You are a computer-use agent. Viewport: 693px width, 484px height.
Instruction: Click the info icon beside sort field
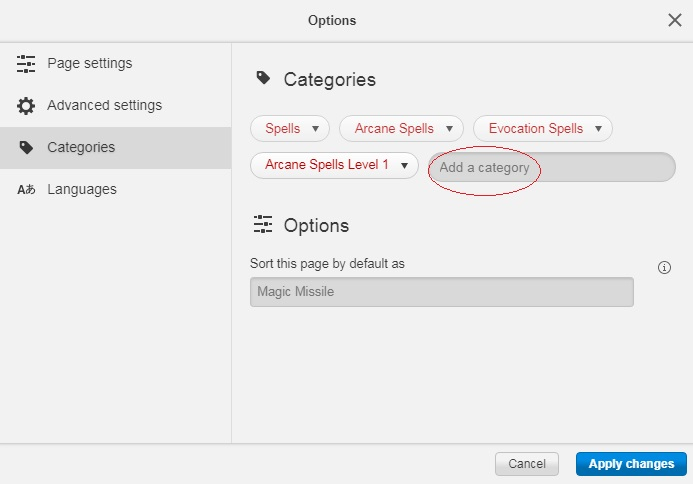(664, 267)
